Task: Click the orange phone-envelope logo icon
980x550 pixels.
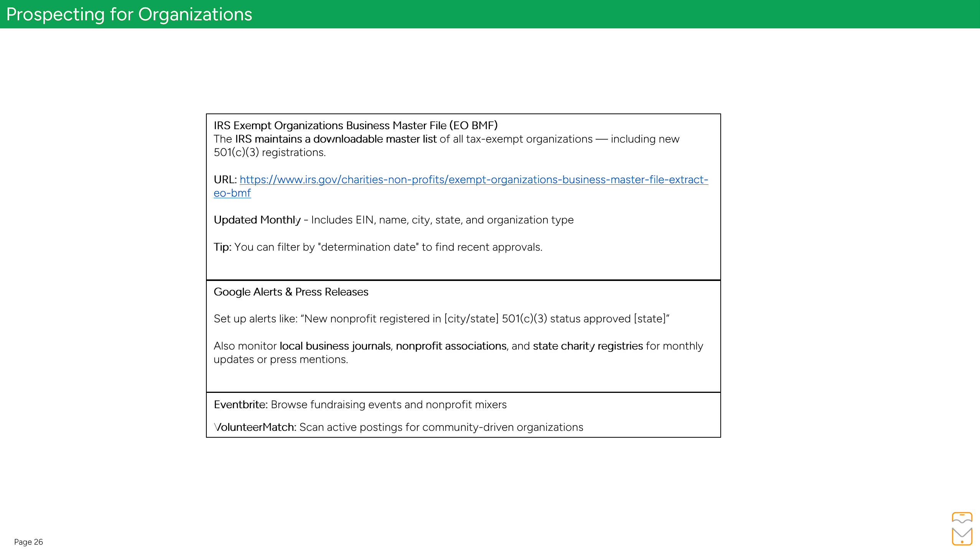Action: [962, 528]
